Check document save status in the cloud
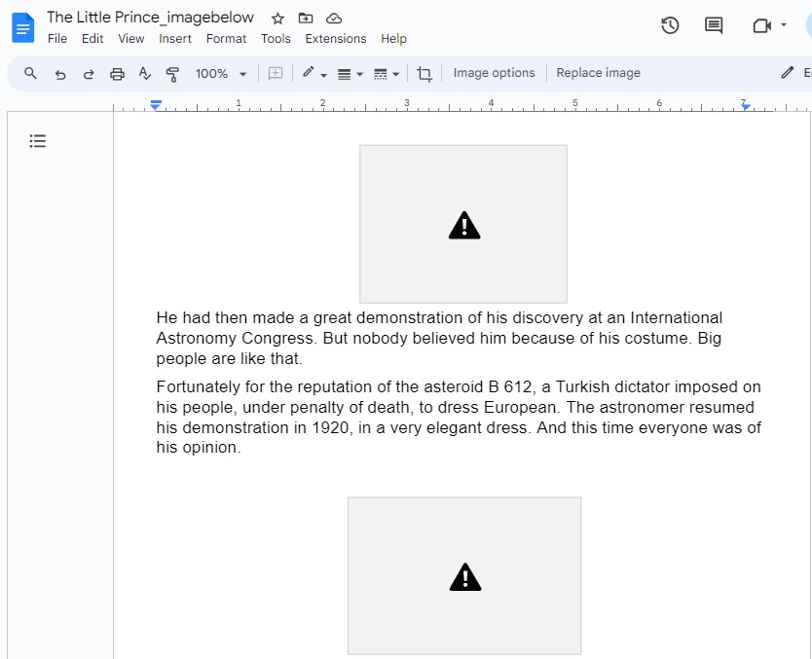 tap(333, 18)
